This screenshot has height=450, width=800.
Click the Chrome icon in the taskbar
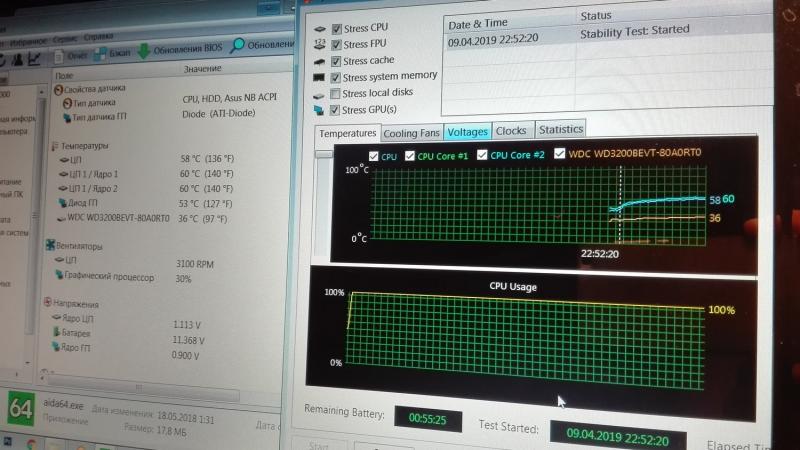32,444
